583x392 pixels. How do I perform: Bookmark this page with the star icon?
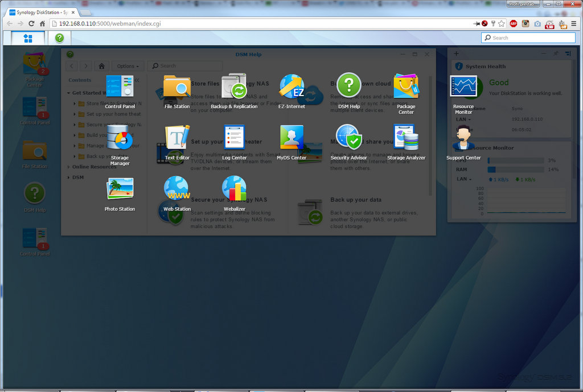coord(502,23)
